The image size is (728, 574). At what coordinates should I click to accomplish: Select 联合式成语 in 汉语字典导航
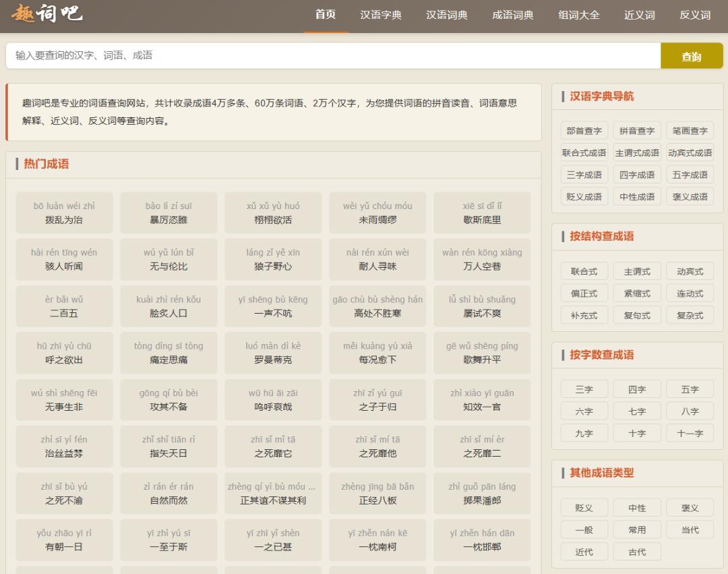pyautogui.click(x=584, y=153)
